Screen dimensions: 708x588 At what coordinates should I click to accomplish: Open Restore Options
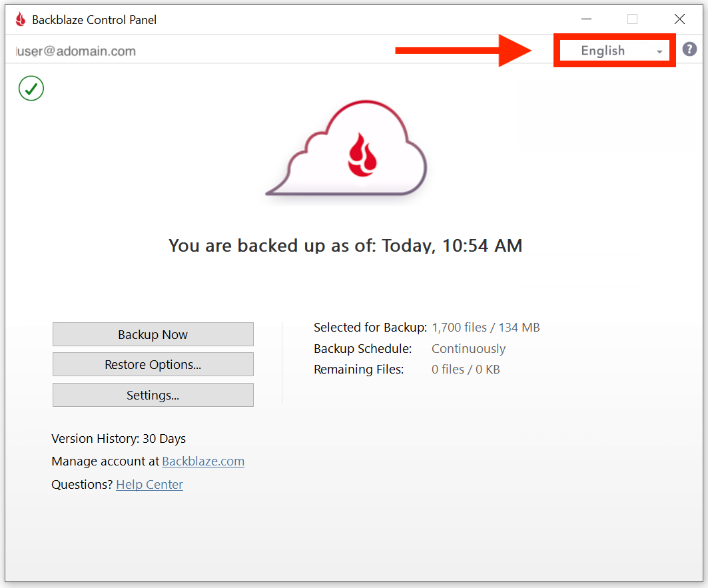click(153, 364)
